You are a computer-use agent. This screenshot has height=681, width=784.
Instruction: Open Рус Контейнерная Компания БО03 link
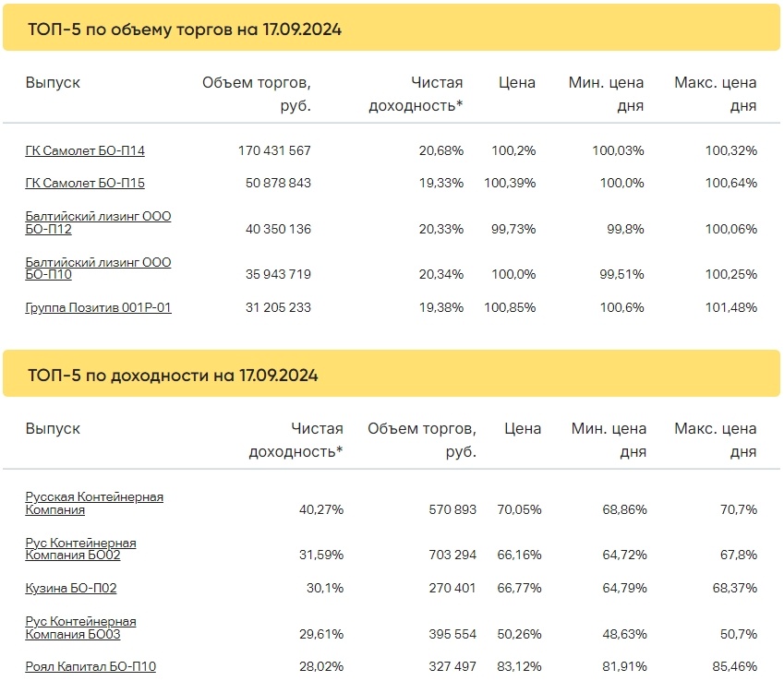(80, 627)
